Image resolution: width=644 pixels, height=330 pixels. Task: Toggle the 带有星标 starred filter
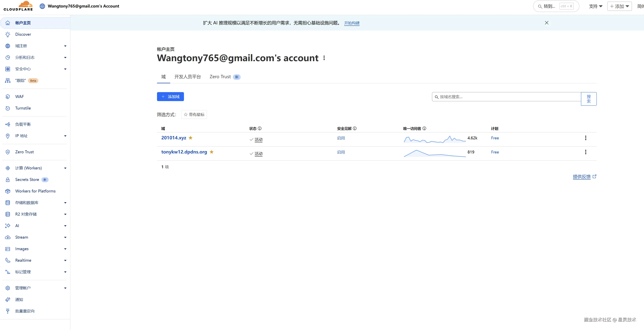[194, 114]
